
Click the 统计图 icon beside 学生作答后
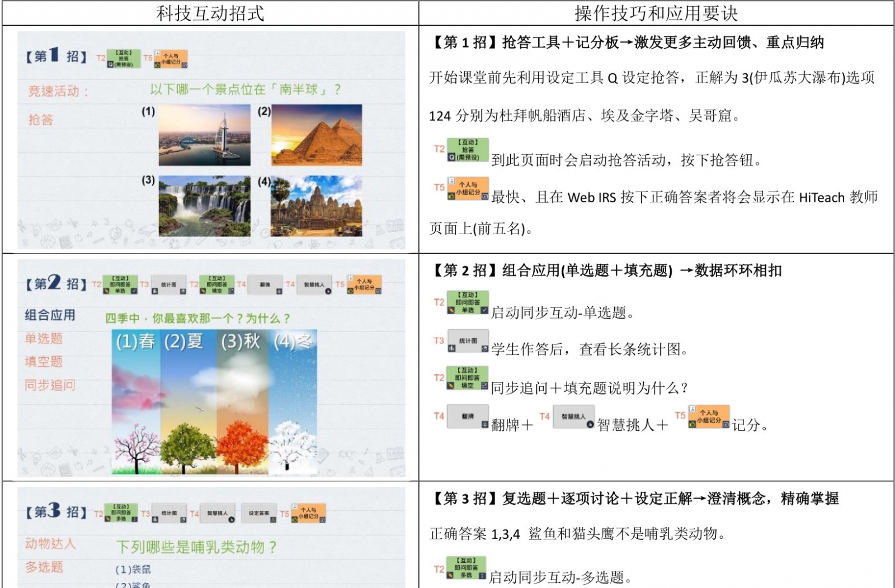[468, 340]
